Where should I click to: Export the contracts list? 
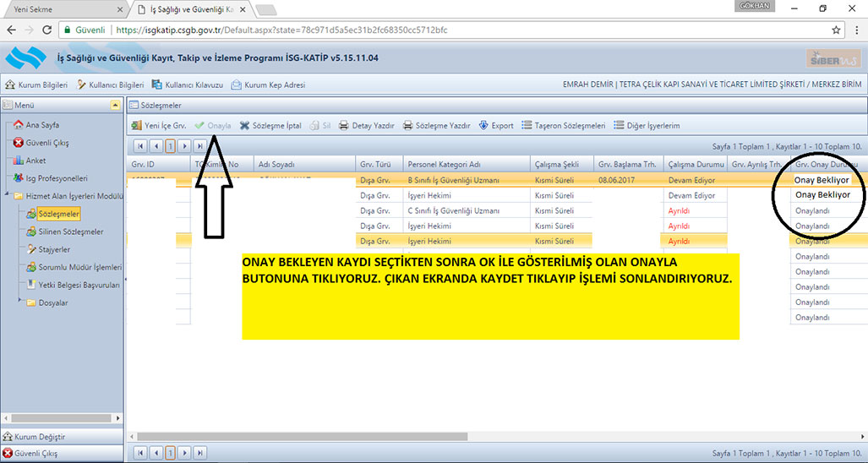click(x=495, y=125)
